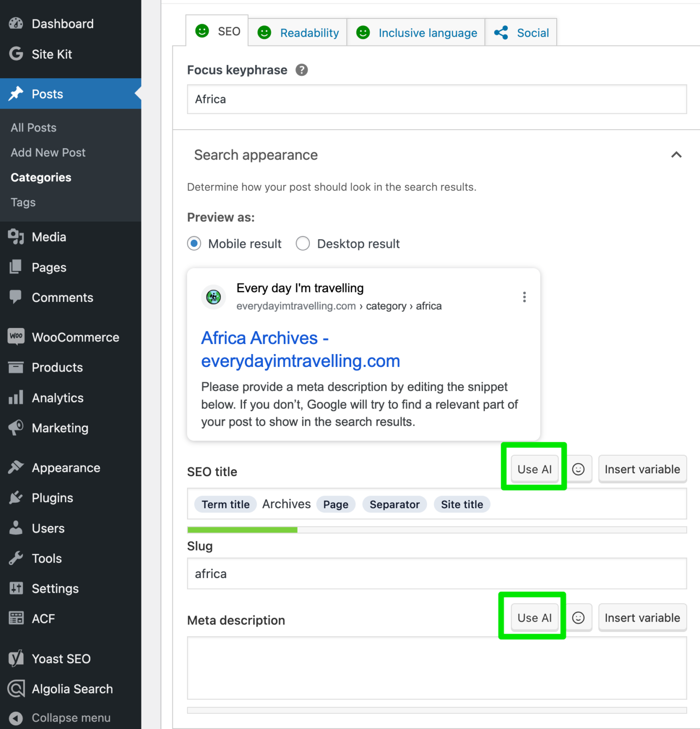Click the focus keyphrase help icon
Viewport: 700px width, 729px height.
click(x=302, y=70)
